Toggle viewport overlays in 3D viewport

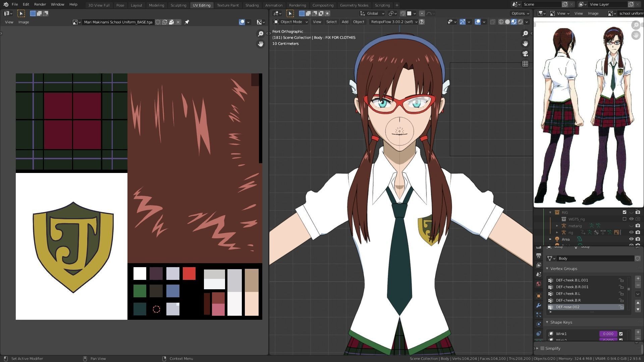[x=478, y=22]
